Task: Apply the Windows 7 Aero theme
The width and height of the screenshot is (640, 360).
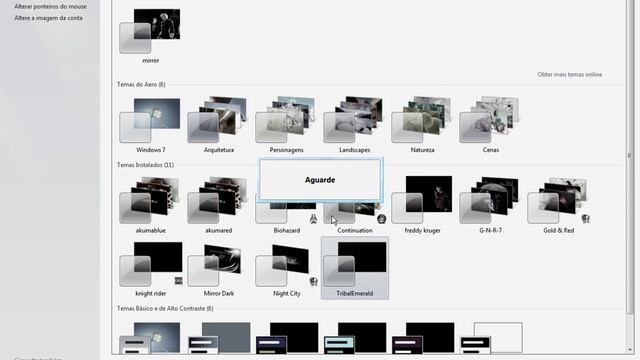Action: coord(150,121)
